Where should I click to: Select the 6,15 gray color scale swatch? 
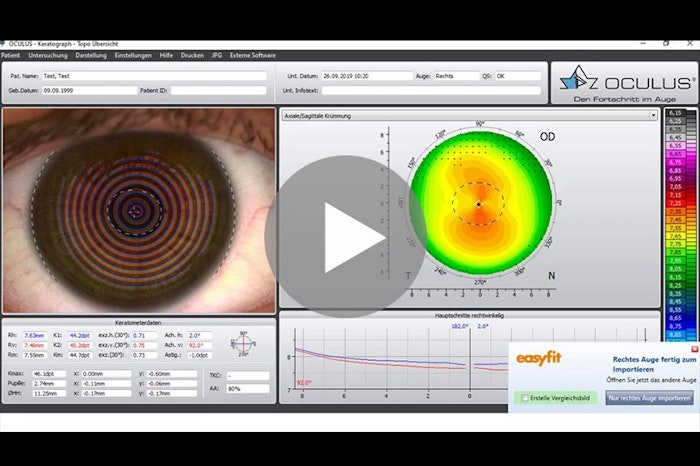675,113
